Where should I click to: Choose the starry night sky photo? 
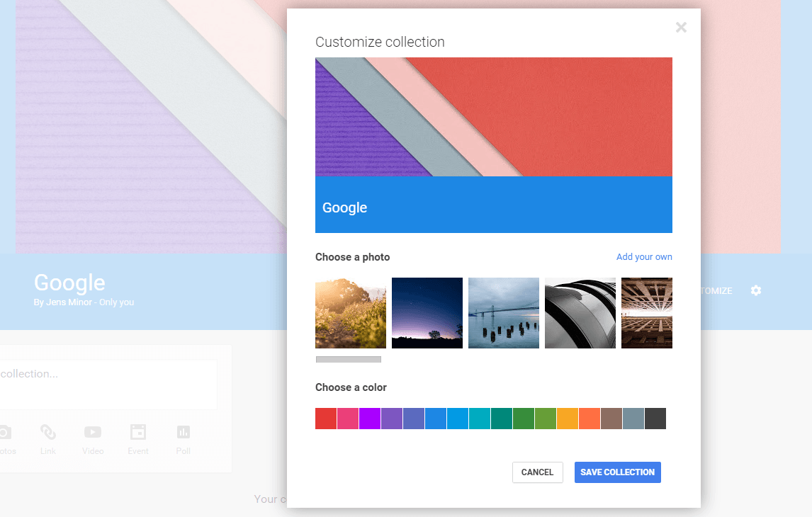(427, 313)
